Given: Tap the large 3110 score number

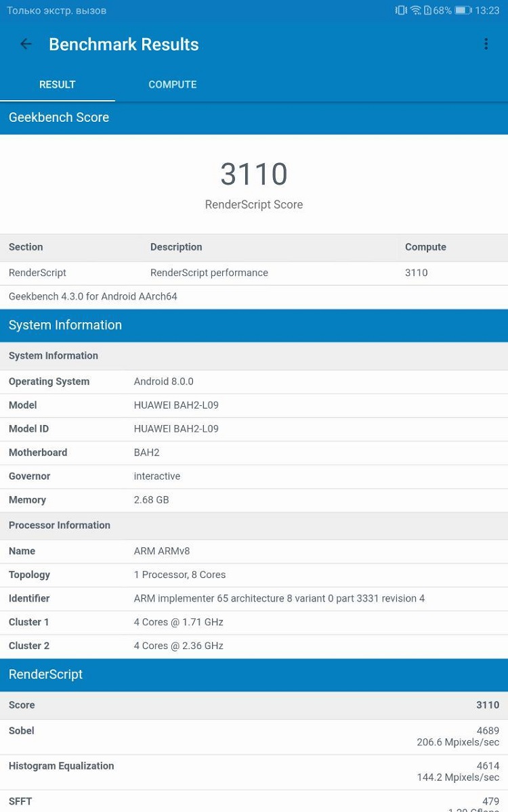Looking at the screenshot, I should click(254, 174).
